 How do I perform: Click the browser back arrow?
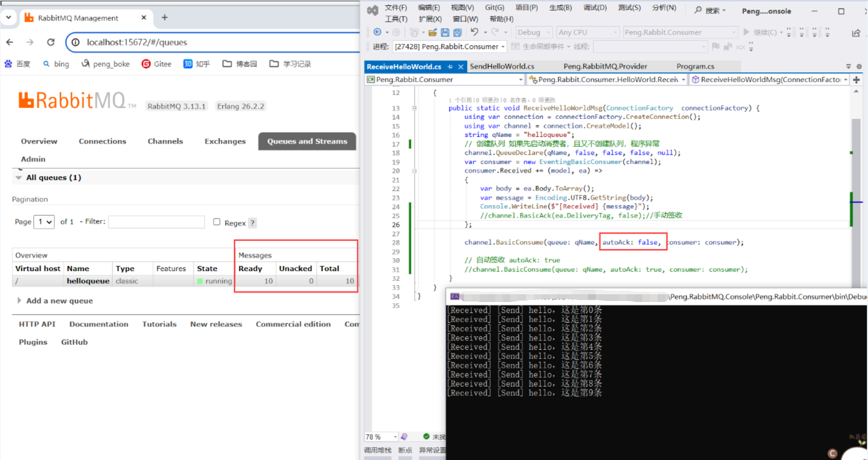point(10,42)
